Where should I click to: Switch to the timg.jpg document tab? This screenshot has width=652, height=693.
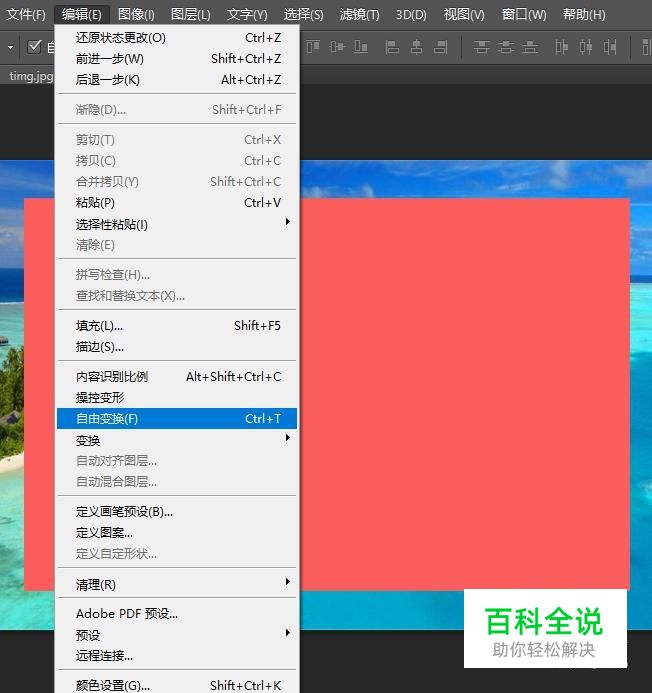pyautogui.click(x=29, y=76)
